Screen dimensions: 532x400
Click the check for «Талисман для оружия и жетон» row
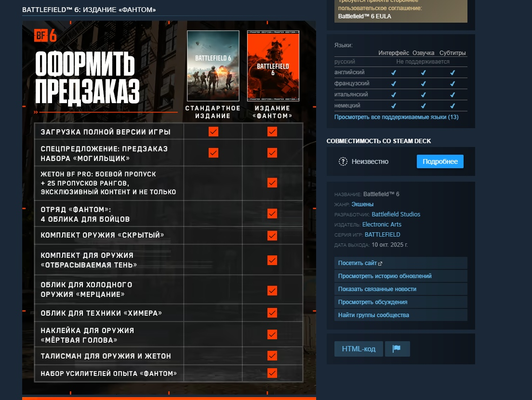click(x=272, y=356)
